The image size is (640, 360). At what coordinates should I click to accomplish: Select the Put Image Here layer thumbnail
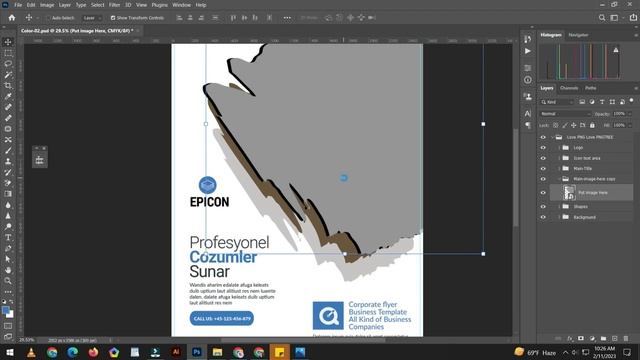[x=569, y=192]
